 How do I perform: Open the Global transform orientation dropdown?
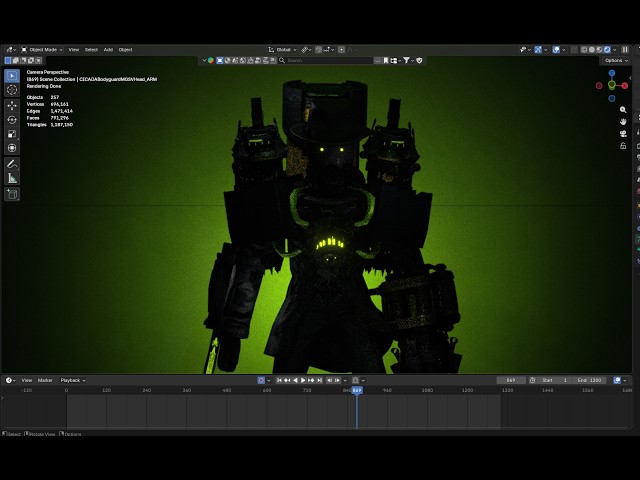click(x=282, y=50)
